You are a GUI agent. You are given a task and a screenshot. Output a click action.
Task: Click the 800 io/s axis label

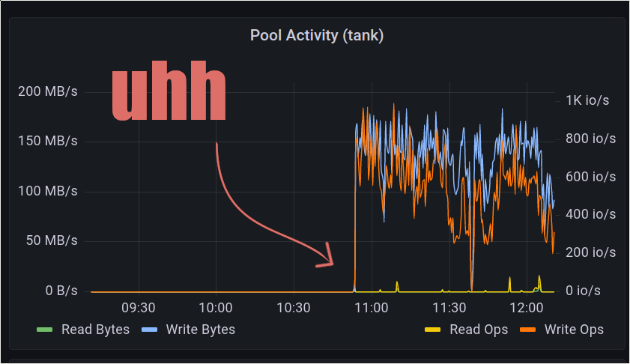590,139
